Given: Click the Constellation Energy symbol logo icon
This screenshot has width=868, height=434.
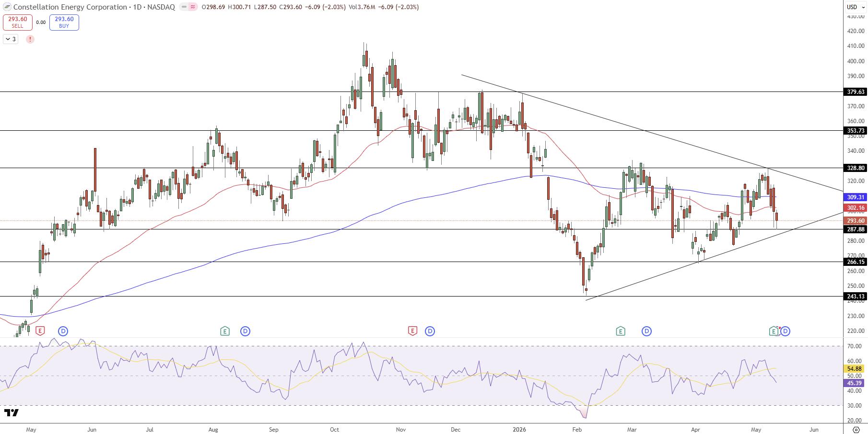Looking at the screenshot, I should pyautogui.click(x=7, y=7).
